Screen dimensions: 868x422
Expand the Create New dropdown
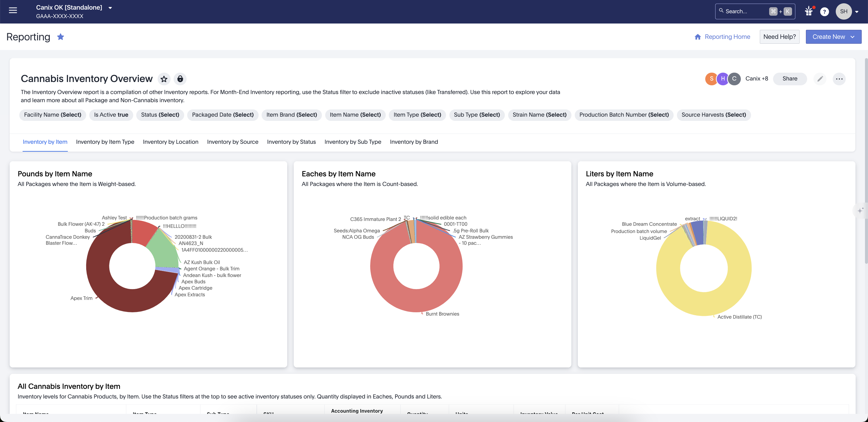(x=833, y=37)
